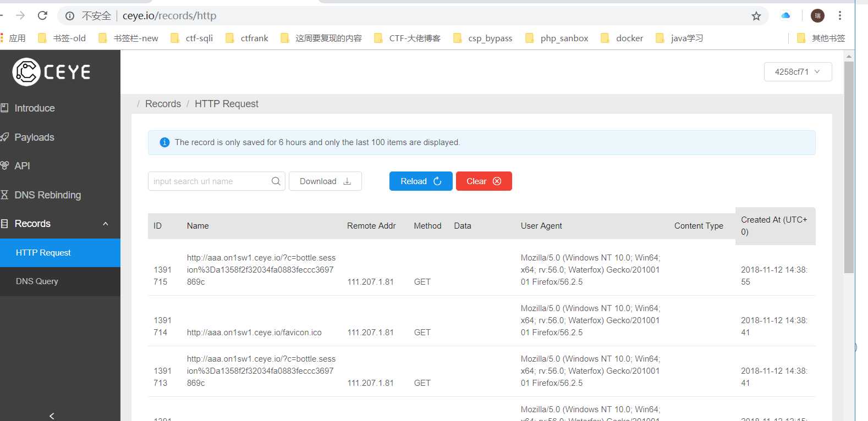Click the Download button
Viewport: 868px width, 421px height.
pyautogui.click(x=325, y=181)
